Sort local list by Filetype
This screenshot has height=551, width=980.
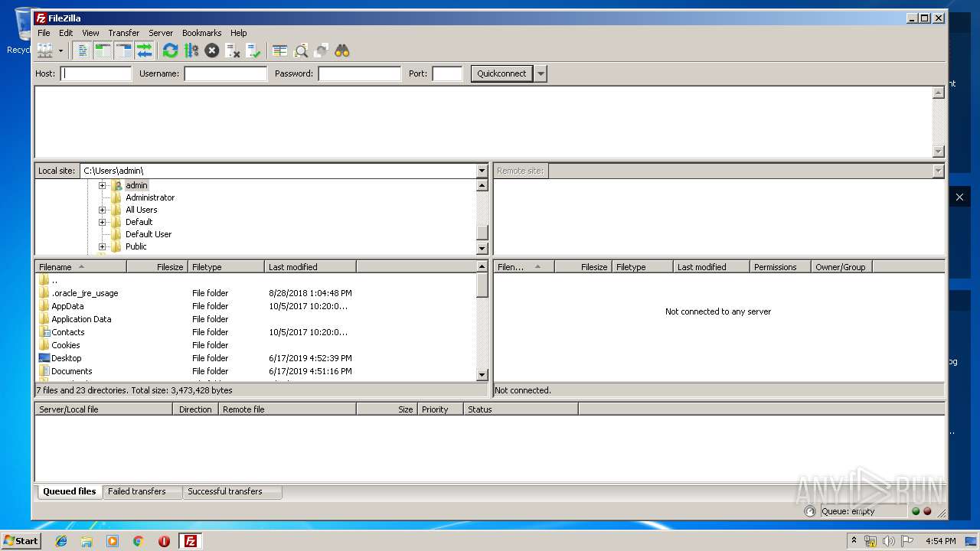click(x=227, y=267)
